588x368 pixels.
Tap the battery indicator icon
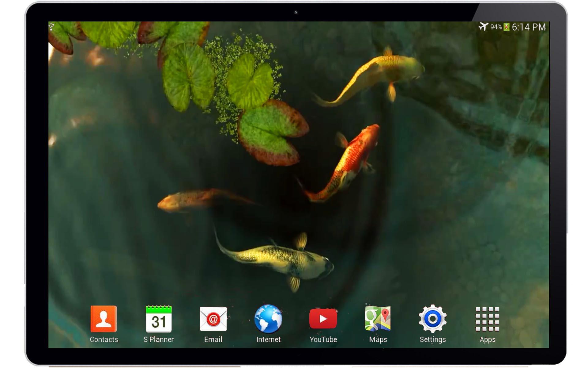coord(507,27)
